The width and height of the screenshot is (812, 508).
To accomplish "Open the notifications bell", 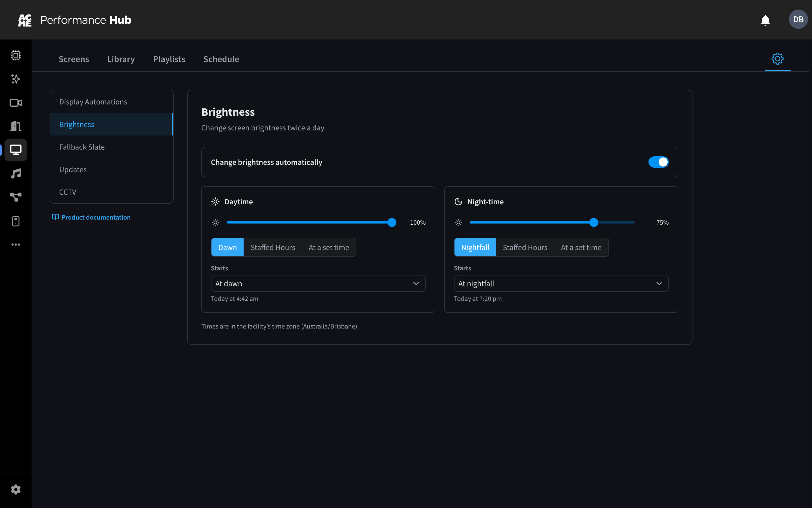I will 765,20.
